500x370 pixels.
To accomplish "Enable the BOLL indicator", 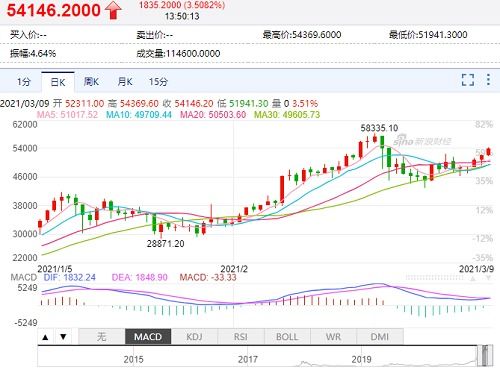I will click(x=287, y=337).
